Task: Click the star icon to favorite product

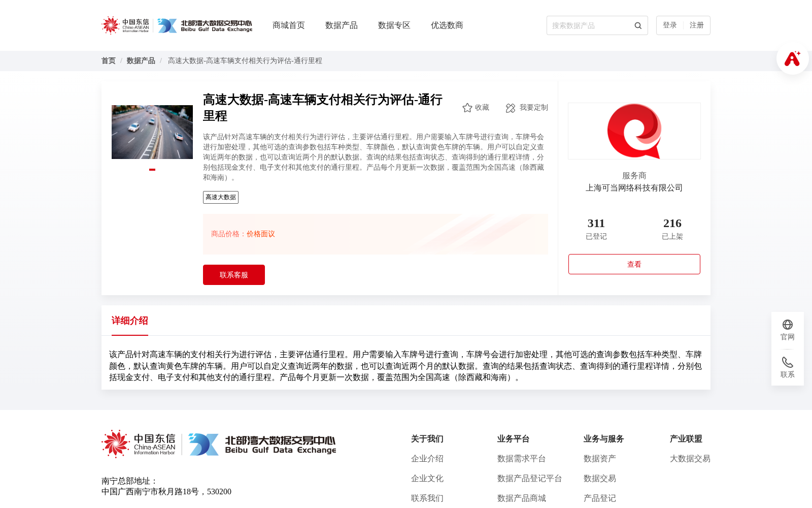Action: pyautogui.click(x=467, y=108)
